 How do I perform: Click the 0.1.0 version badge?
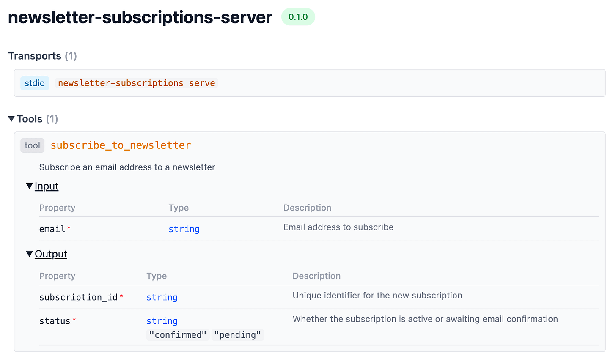(298, 17)
